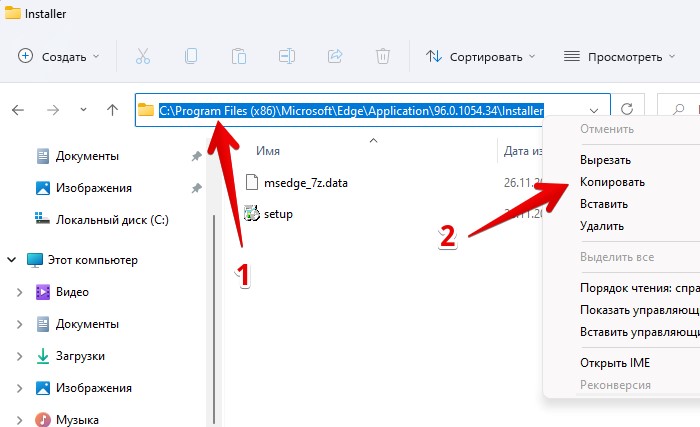The image size is (700, 427).
Task: Click the Installer folder icon in title
Action: coord(12,13)
